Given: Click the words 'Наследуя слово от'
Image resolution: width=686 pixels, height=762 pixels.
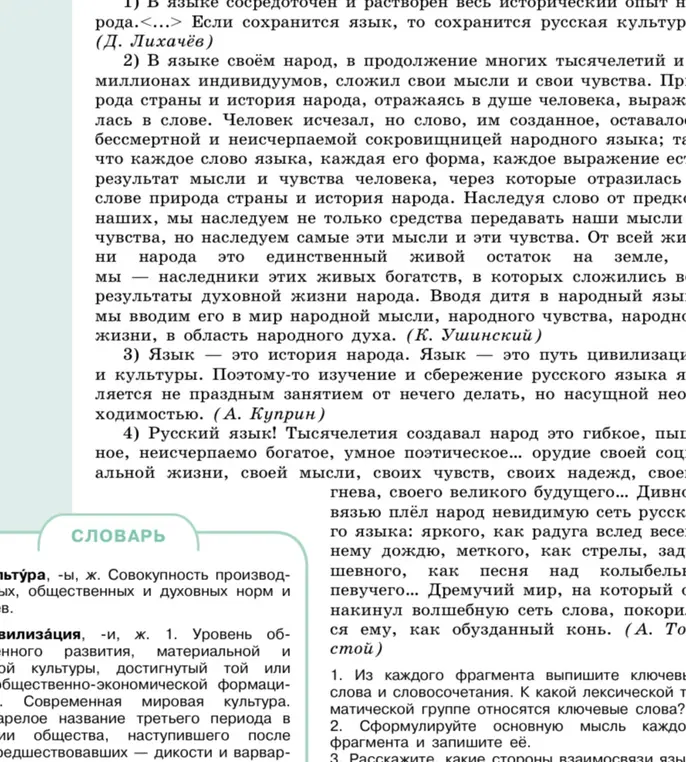Looking at the screenshot, I should click(544, 198).
